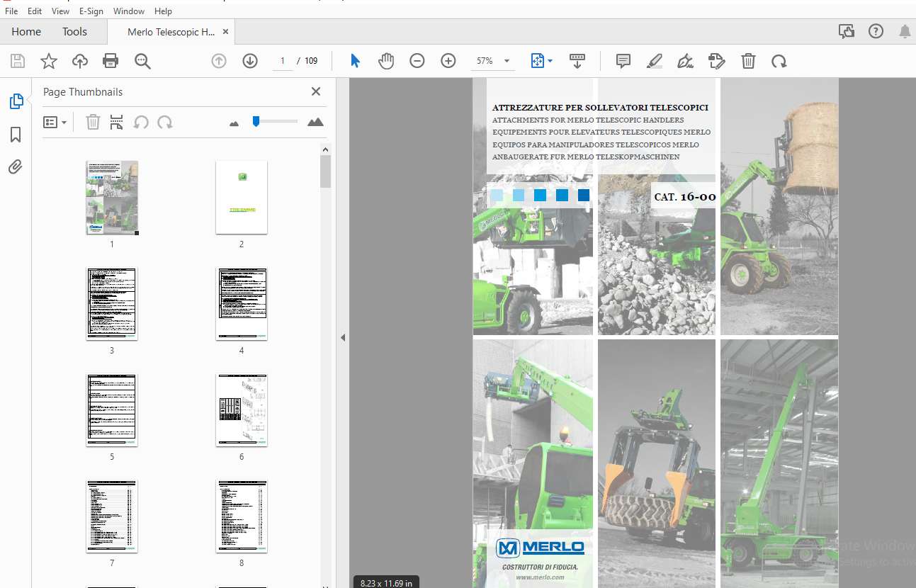Viewport: 916px width, 588px height.
Task: Select page 2 thumbnail
Action: click(x=242, y=197)
